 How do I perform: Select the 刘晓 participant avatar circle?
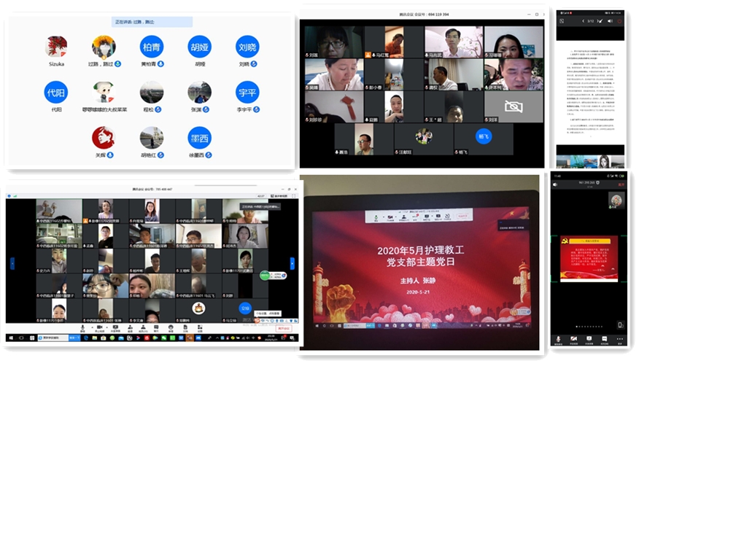pyautogui.click(x=247, y=47)
